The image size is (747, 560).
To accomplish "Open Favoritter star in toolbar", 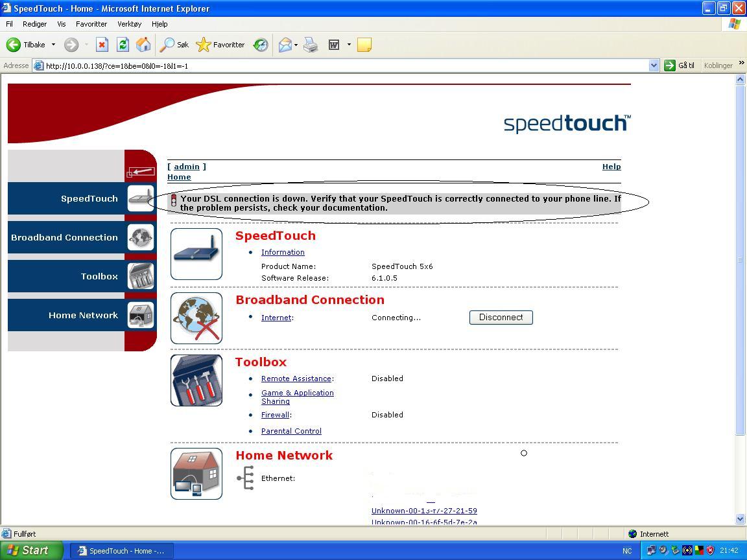I will click(x=220, y=45).
